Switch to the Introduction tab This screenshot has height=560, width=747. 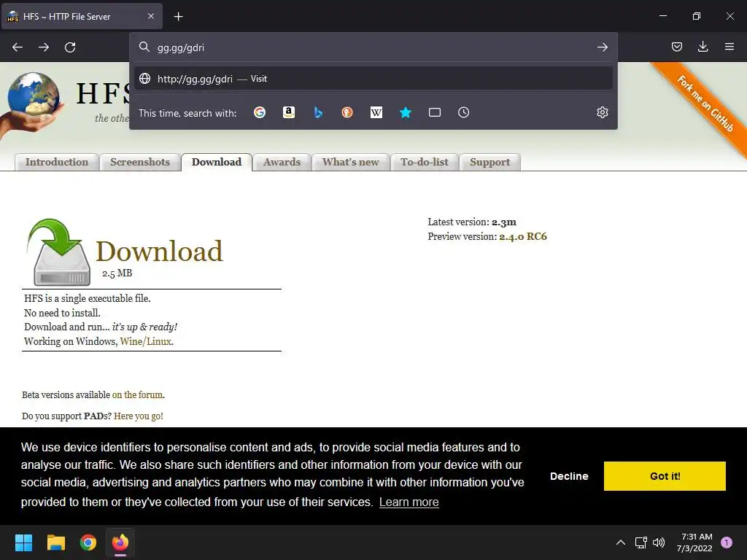(57, 162)
